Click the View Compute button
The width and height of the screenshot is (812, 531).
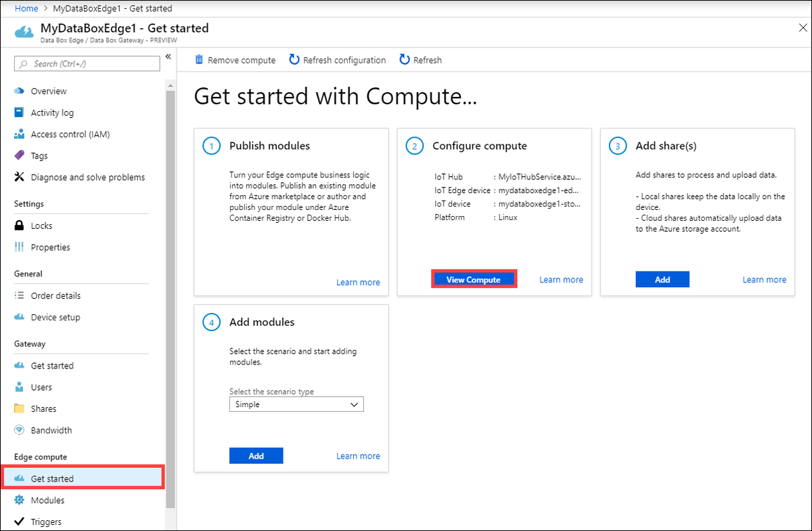[x=474, y=280]
